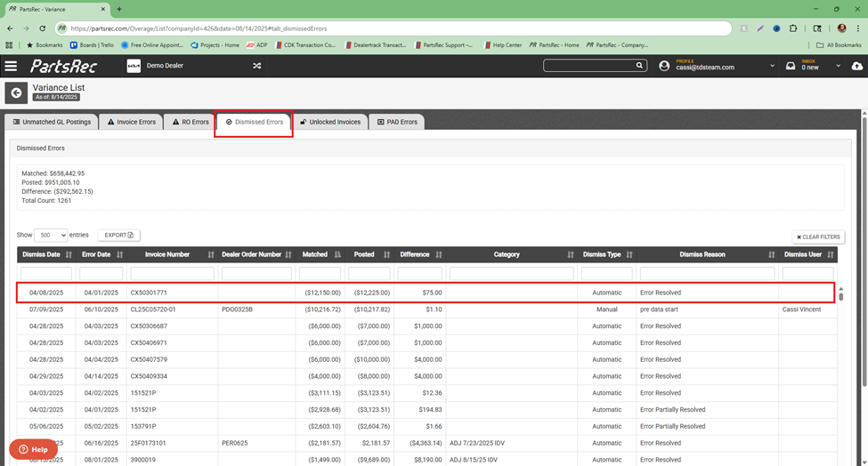Select the Dismissed Errors tab
Screen dimensions: 868x466
[x=254, y=122]
